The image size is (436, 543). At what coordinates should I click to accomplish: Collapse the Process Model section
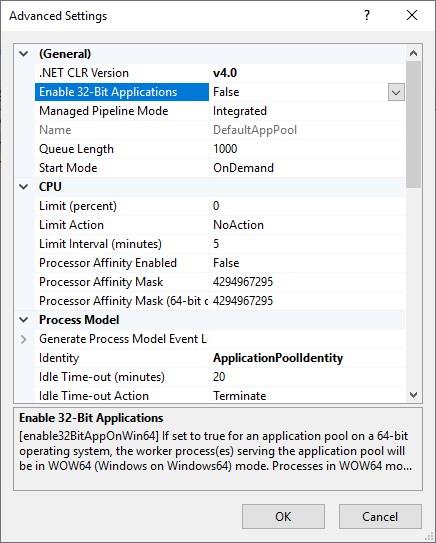pos(24,320)
